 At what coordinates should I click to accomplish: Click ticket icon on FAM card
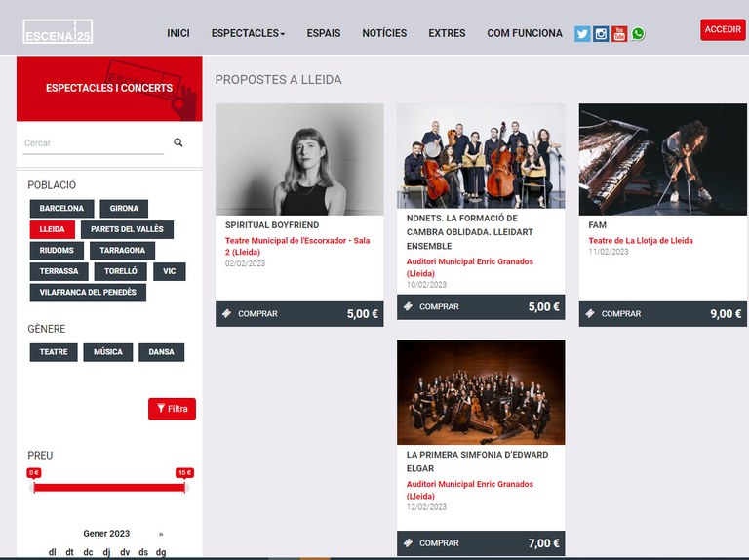tap(590, 313)
